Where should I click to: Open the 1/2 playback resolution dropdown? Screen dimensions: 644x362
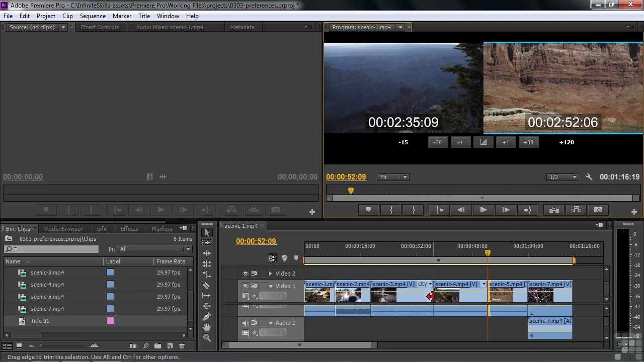coord(562,177)
